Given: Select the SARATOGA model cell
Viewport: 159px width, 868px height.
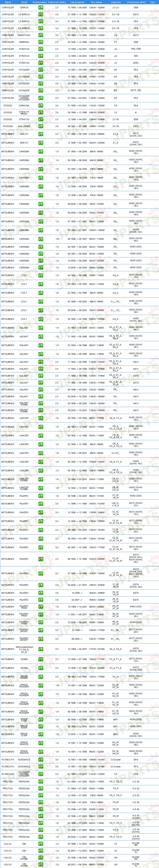Looking at the screenshot, I should 24,35.
